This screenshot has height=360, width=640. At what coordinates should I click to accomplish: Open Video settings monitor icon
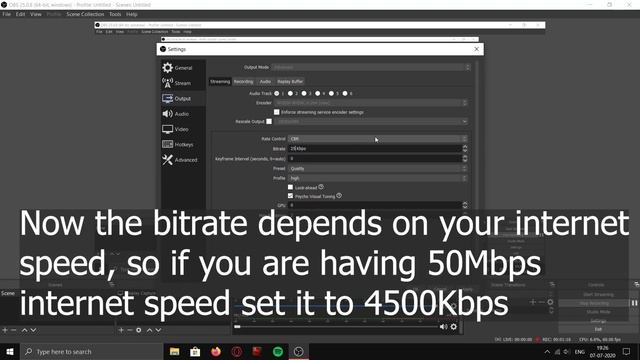[x=167, y=129]
